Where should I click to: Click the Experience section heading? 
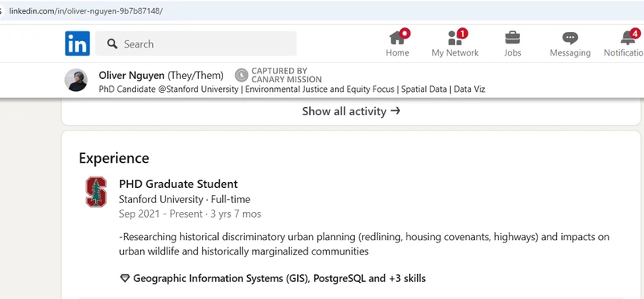coord(114,158)
